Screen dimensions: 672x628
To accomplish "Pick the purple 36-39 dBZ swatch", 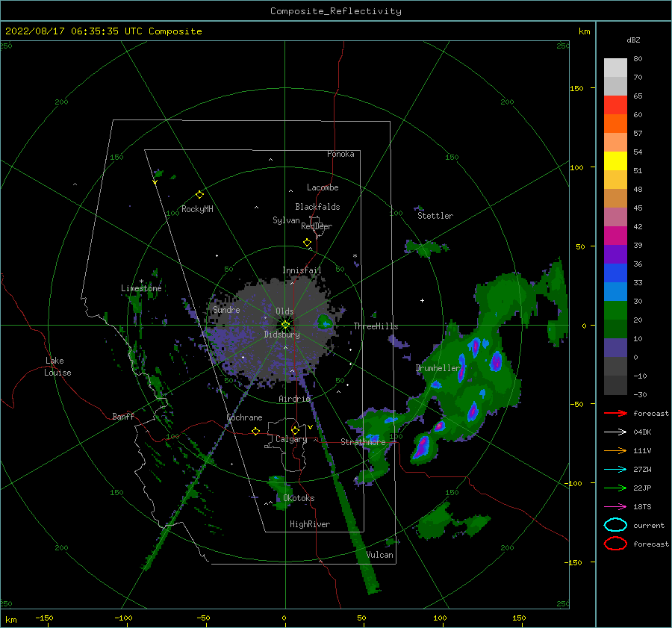I will point(615,255).
